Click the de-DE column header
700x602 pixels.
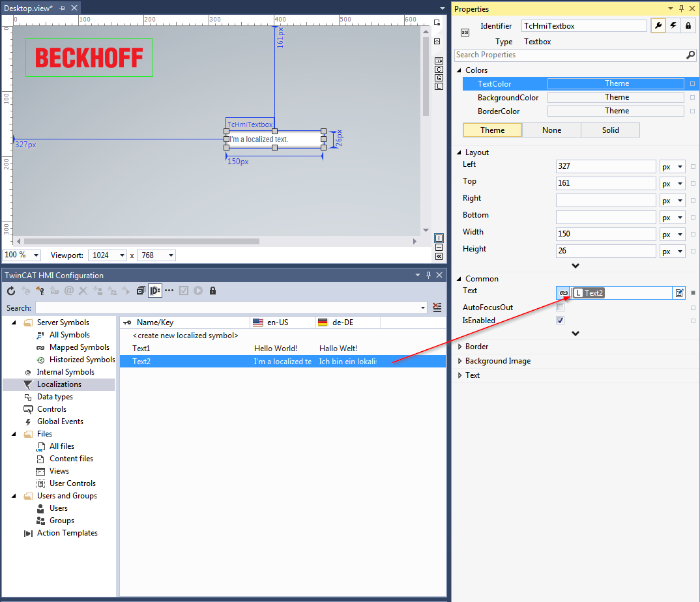click(348, 322)
